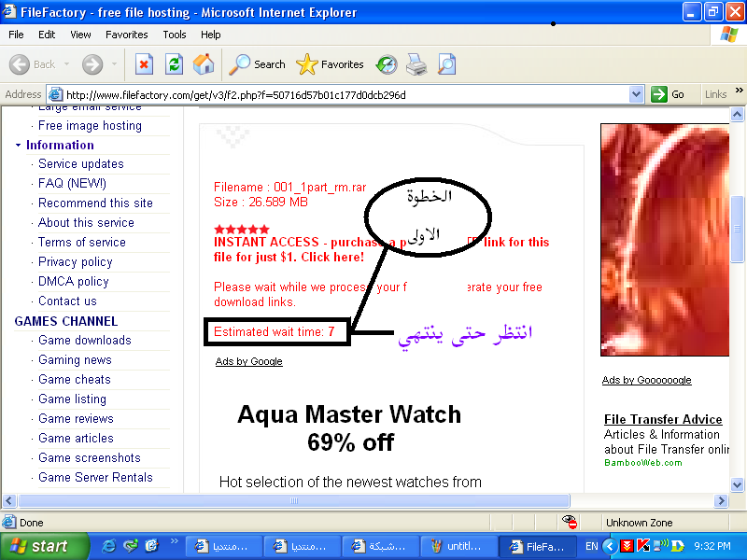
Task: Click horizontal scrollbar right arrow
Action: [x=721, y=500]
